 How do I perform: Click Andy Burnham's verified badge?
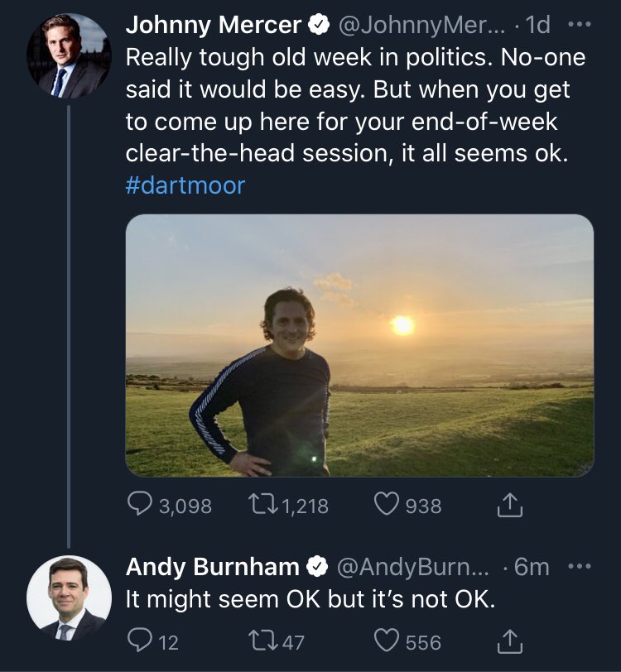point(316,567)
